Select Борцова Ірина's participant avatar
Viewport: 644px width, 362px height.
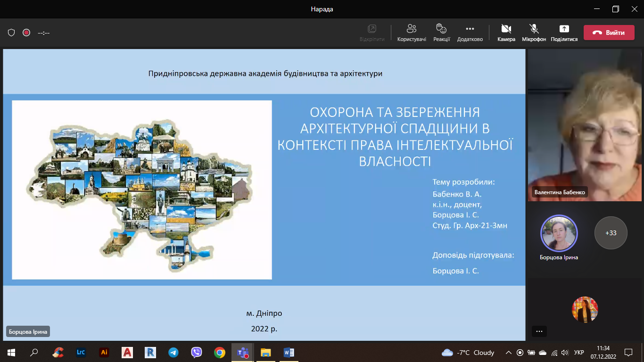[x=559, y=233]
